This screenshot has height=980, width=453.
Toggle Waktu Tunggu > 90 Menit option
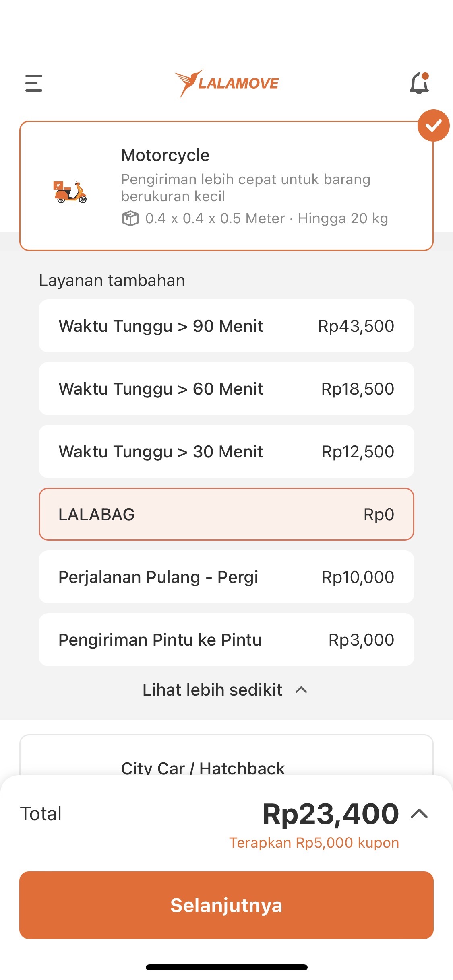coord(226,326)
